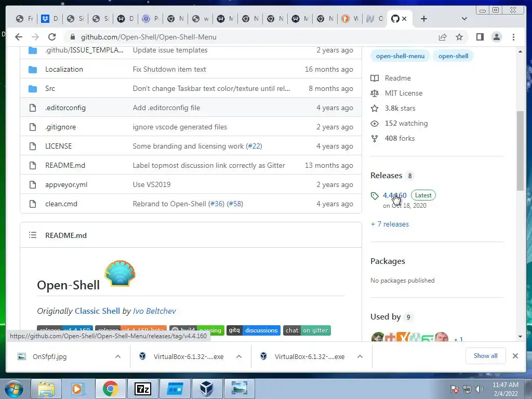This screenshot has width=532, height=399.
Task: Open the .github/ISSUE_TEMPLATE folder
Action: (x=85, y=50)
